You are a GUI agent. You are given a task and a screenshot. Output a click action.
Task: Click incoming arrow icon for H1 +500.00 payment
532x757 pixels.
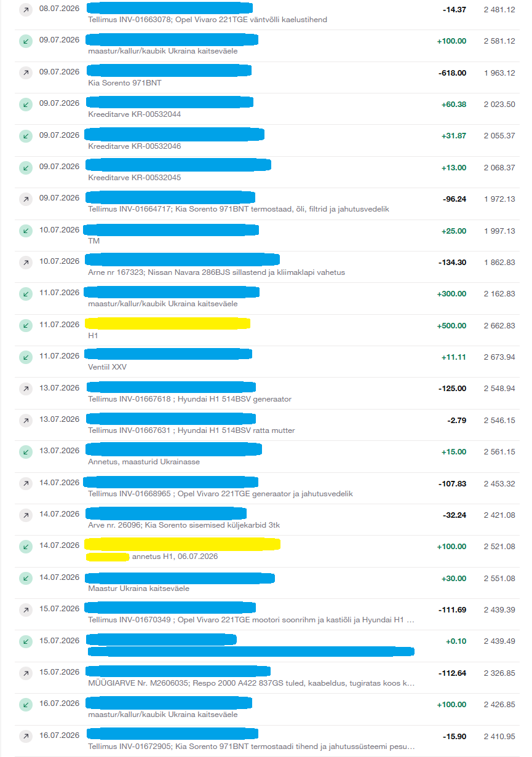pos(25,325)
